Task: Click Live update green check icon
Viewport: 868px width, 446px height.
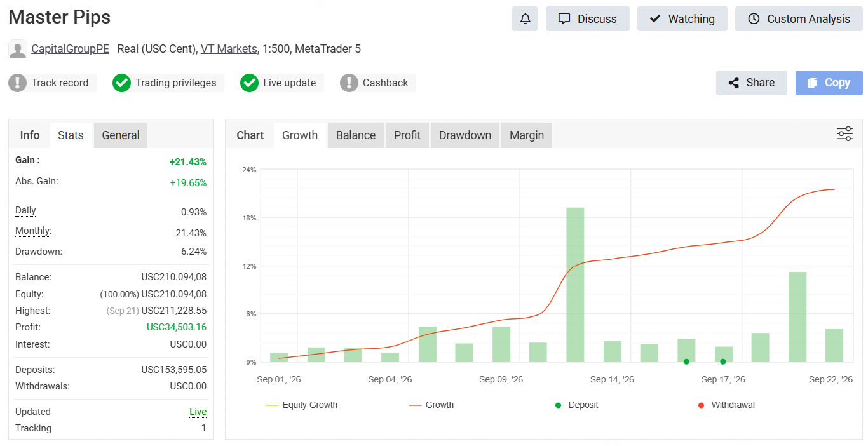Action: click(249, 83)
